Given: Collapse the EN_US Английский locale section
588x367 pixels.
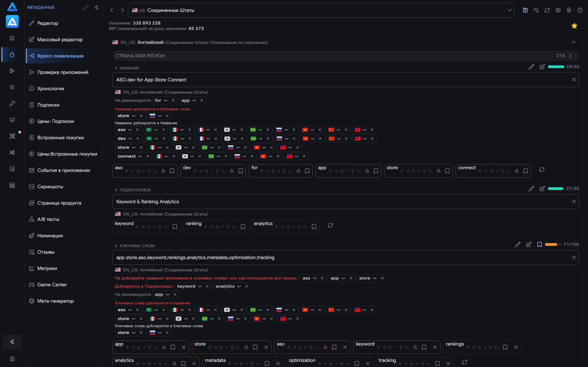Looking at the screenshot, I should (x=574, y=43).
